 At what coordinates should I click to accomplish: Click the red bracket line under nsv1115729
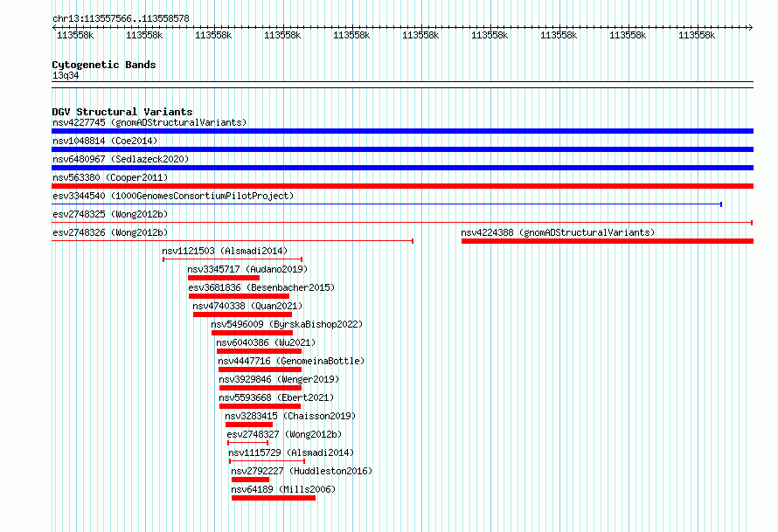click(267, 461)
